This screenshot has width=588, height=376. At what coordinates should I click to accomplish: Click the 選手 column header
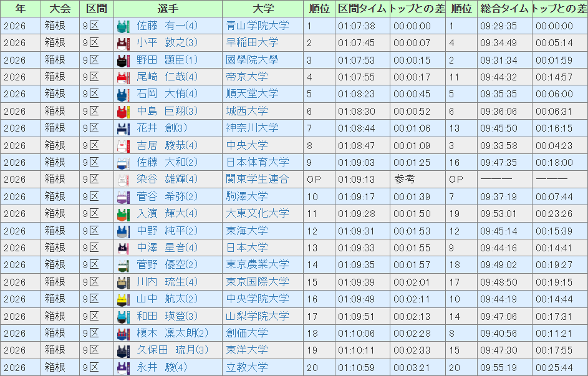click(168, 9)
